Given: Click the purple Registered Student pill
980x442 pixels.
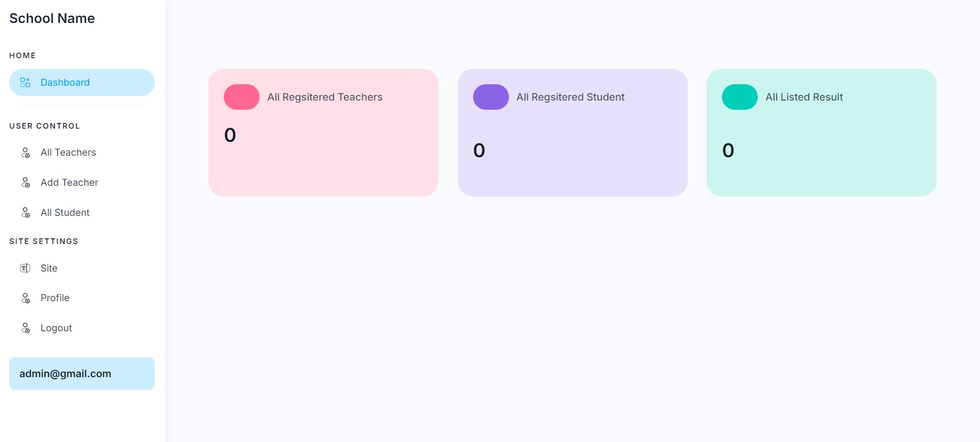Looking at the screenshot, I should click(x=491, y=97).
